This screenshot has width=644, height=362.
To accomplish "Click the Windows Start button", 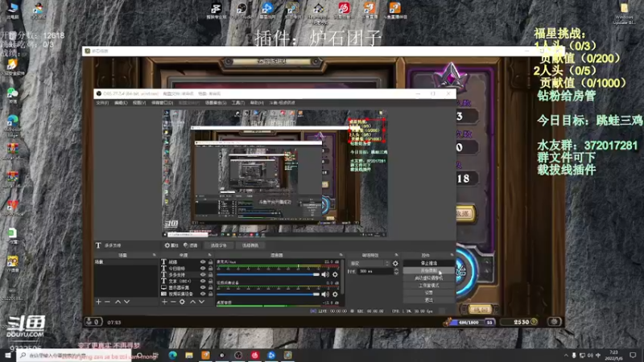I will [8, 355].
